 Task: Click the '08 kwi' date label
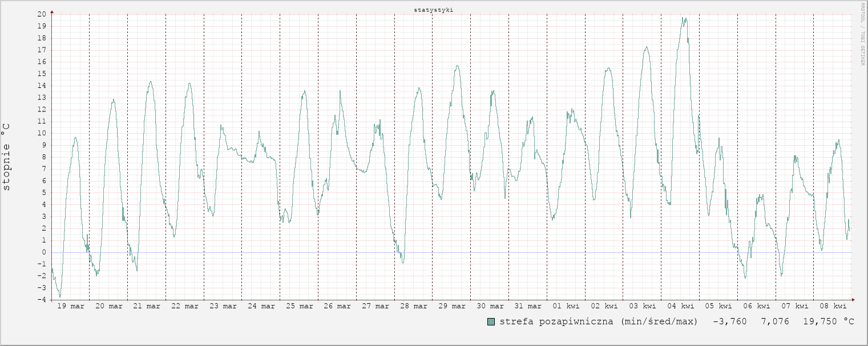(833, 306)
